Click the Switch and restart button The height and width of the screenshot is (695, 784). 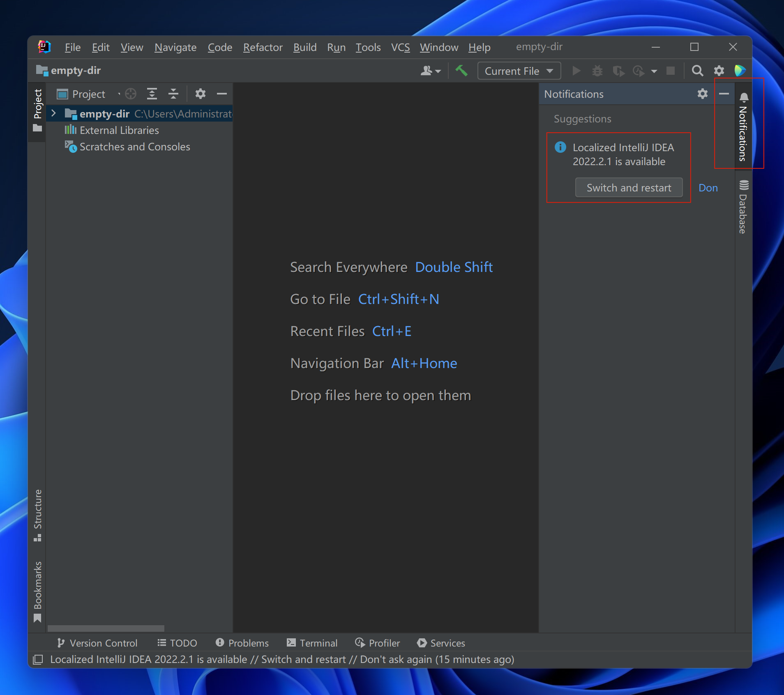click(629, 188)
